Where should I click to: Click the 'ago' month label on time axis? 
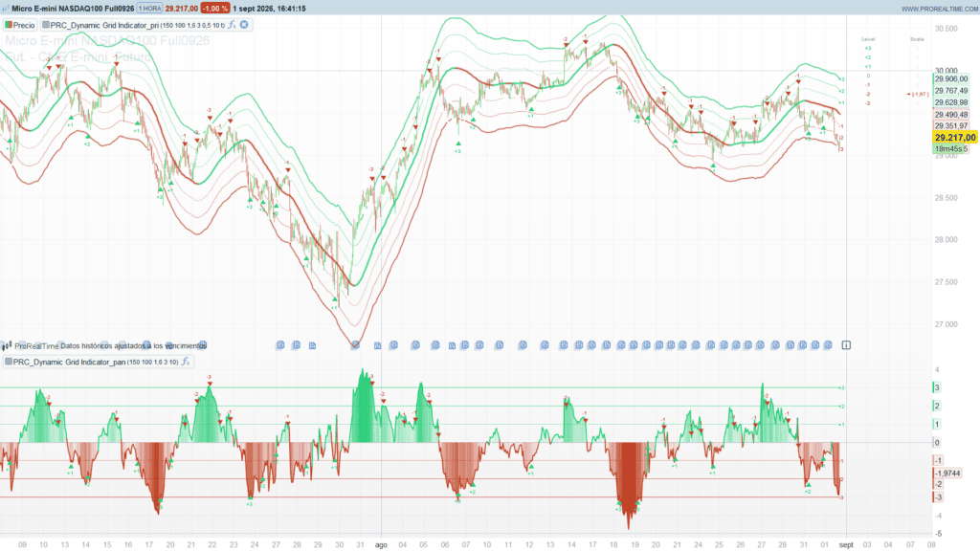tap(381, 545)
